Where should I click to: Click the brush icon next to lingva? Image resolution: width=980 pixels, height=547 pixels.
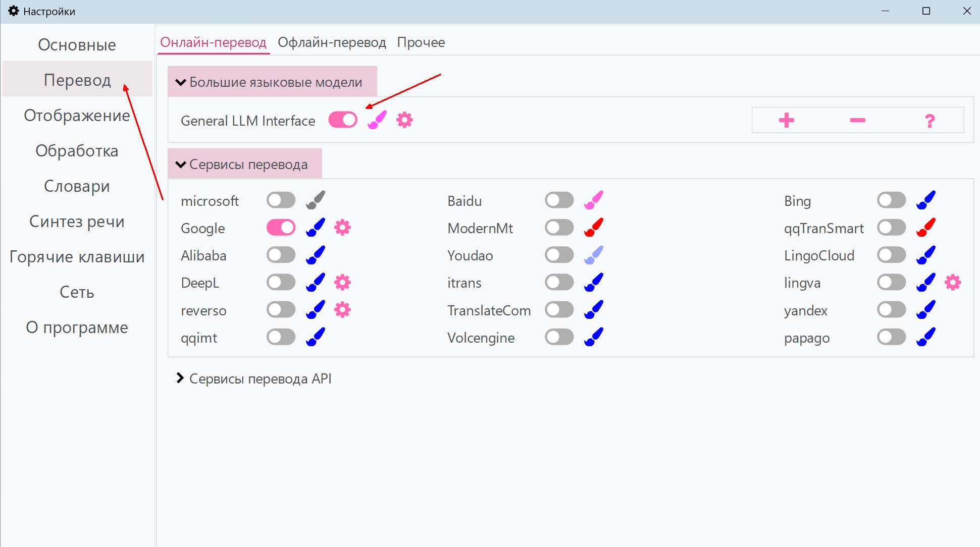click(x=926, y=282)
